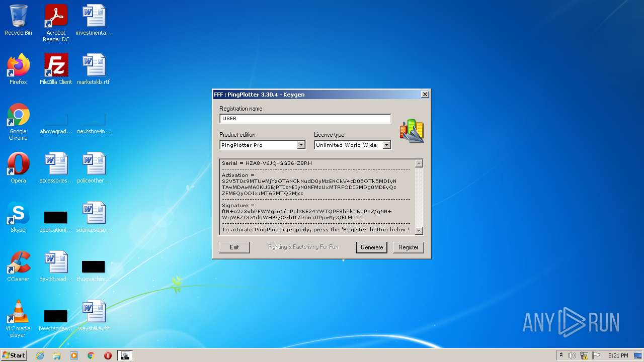Viewport: 644px width, 362px height.
Task: Click the Serial = HZA8-V6JQ-GG36-Z8RH line
Action: coord(267,163)
